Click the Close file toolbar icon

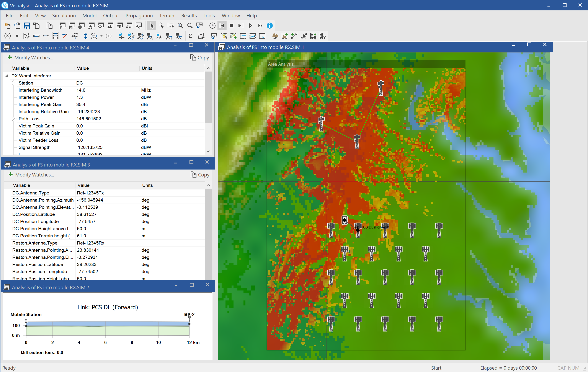36,26
